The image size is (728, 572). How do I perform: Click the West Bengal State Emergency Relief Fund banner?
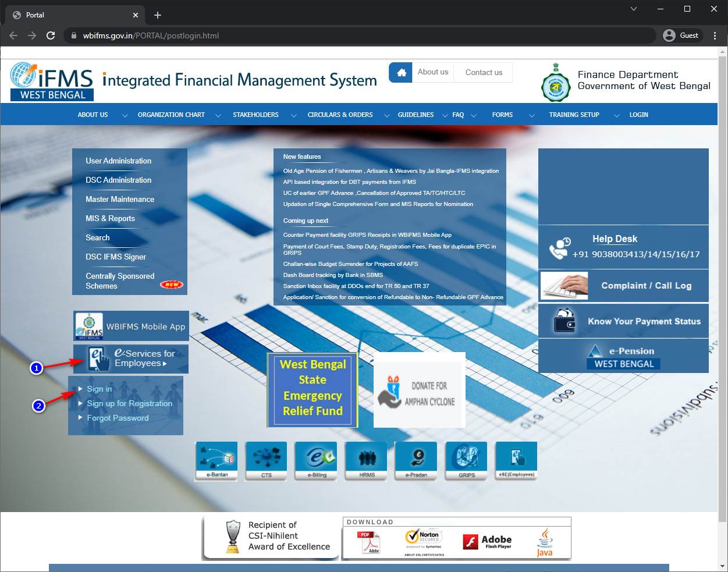tap(312, 390)
